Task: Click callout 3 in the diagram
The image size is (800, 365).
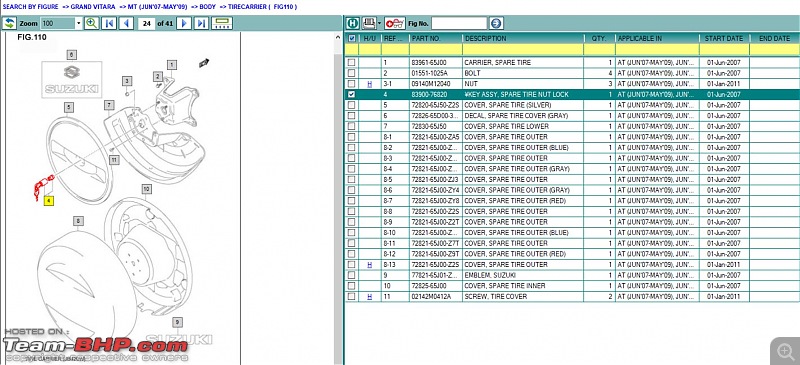Action: (x=127, y=81)
